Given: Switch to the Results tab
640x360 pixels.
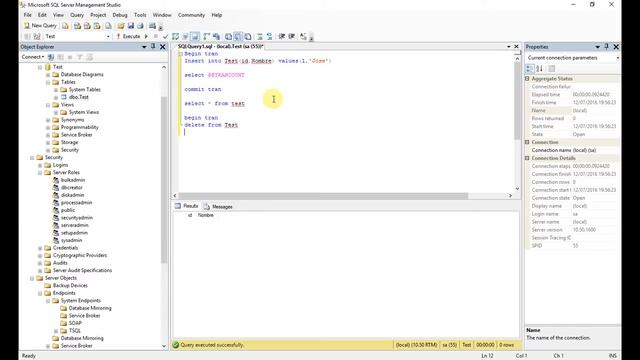Looking at the screenshot, I should coord(186,206).
